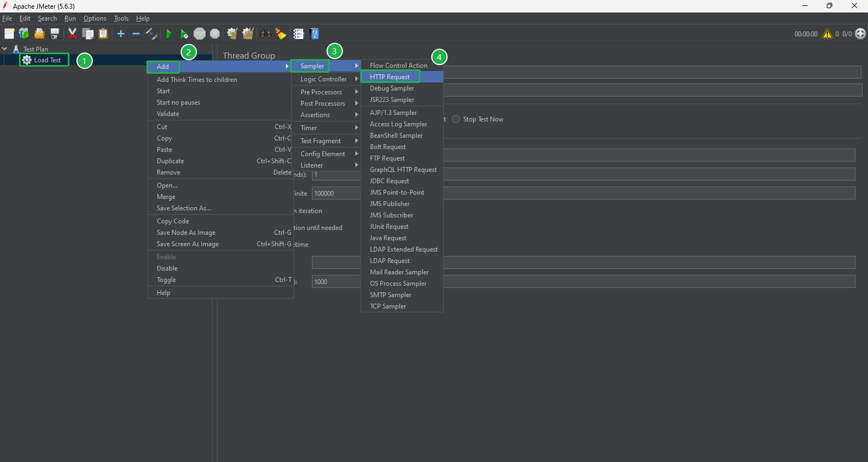This screenshot has width=868, height=462.
Task: Save the test plan with the floppy icon
Action: point(55,34)
